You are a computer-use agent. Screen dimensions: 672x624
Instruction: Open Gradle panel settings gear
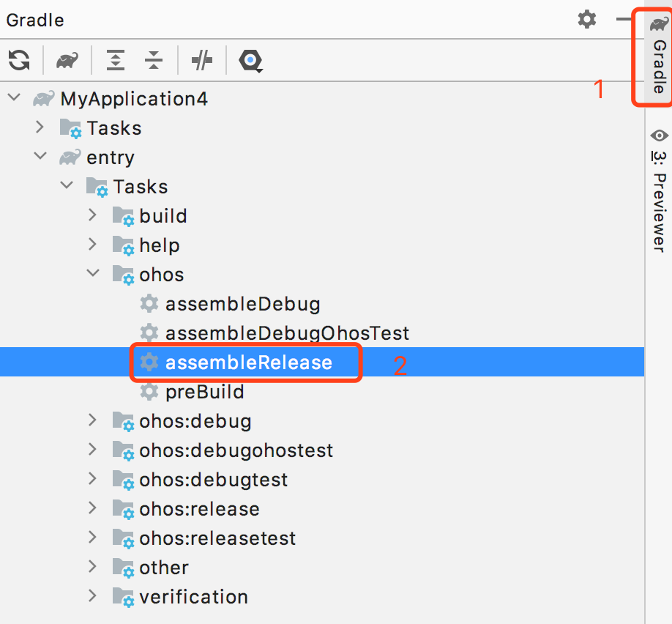point(587,19)
